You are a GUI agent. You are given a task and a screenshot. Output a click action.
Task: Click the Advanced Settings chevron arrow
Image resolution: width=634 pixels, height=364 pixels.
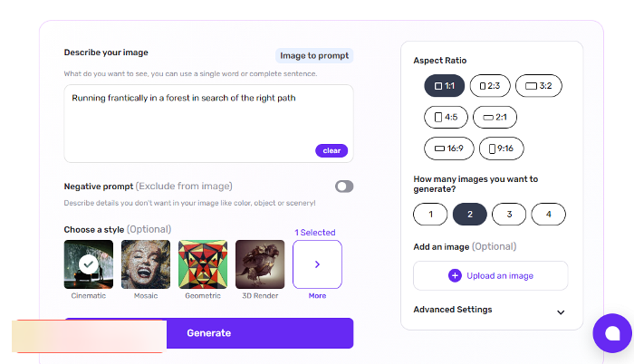tap(561, 312)
